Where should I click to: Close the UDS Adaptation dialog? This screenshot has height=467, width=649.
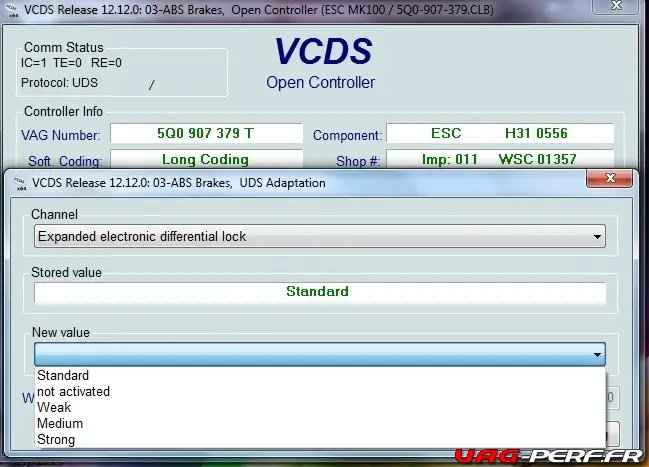click(609, 178)
